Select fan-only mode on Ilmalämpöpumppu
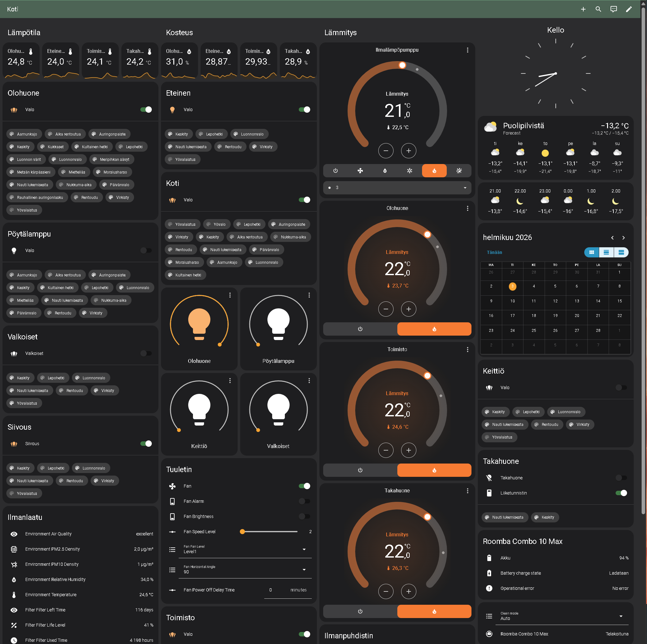647x644 pixels. coord(360,171)
